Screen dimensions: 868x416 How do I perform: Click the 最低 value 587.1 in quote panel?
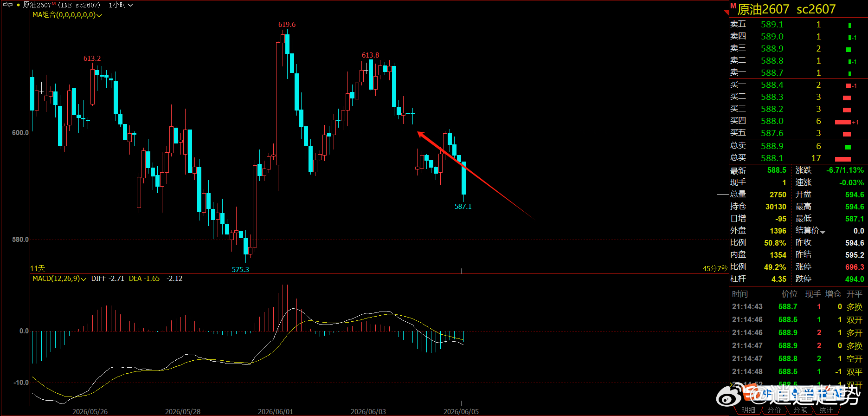tap(855, 219)
